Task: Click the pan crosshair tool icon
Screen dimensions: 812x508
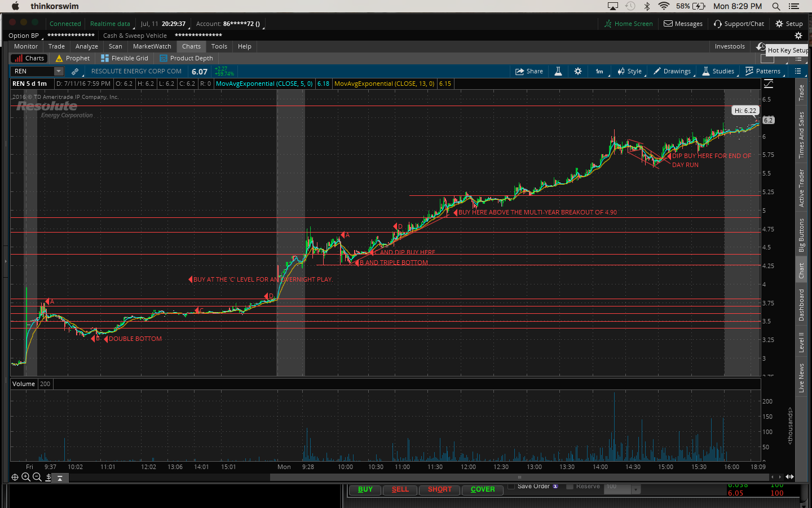Action: (15, 478)
